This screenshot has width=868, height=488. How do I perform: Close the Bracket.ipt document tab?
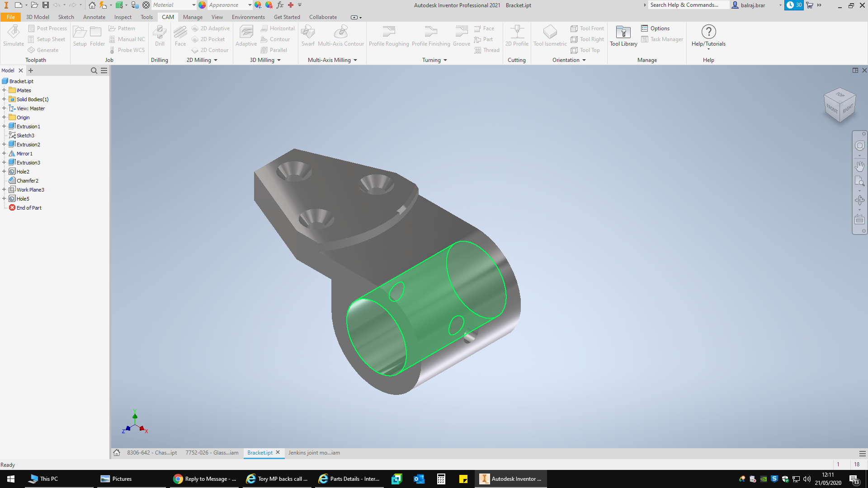pyautogui.click(x=278, y=452)
